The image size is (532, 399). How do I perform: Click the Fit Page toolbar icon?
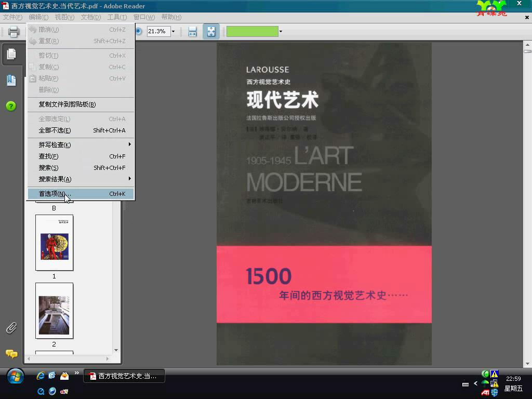(x=211, y=32)
